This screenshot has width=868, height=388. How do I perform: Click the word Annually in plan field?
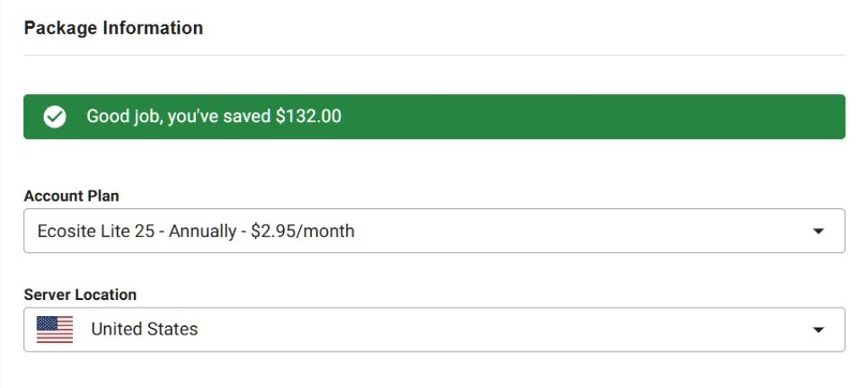point(202,231)
